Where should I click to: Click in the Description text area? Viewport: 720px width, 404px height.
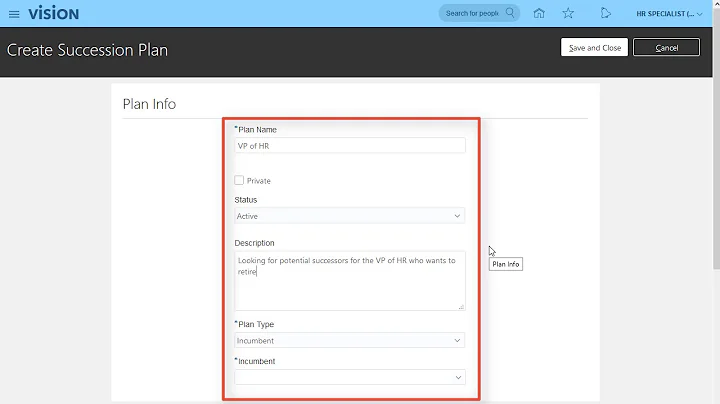[350, 281]
